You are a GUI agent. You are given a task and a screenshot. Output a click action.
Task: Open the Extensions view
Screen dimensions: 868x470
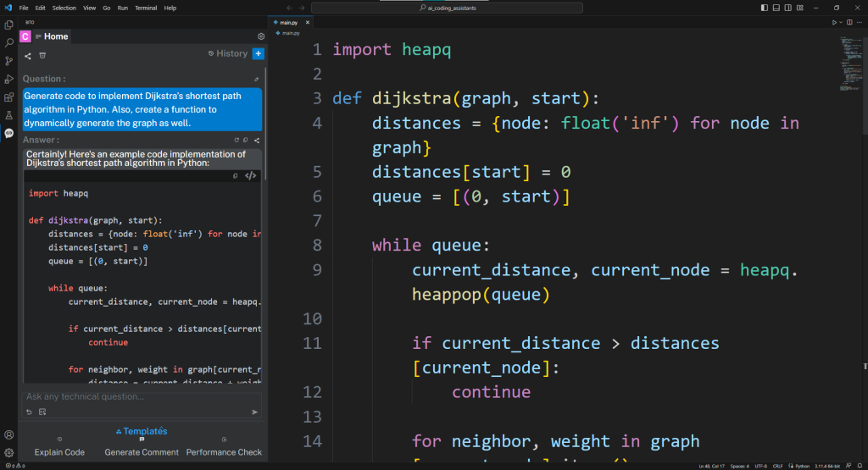coord(8,97)
